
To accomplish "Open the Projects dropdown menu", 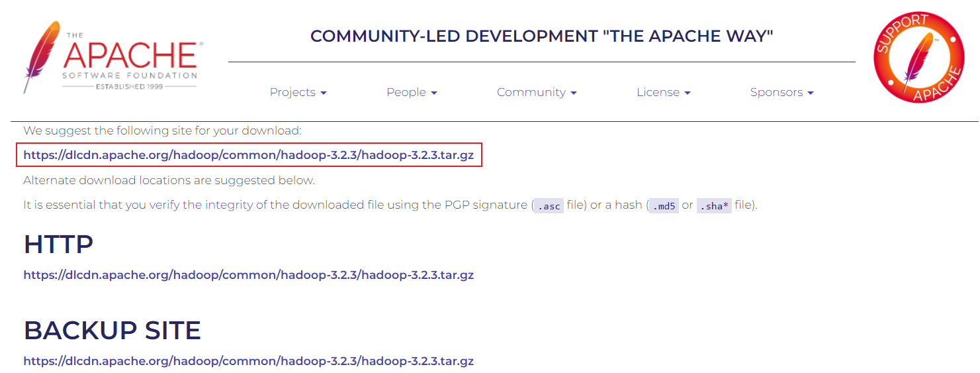I will (x=298, y=92).
